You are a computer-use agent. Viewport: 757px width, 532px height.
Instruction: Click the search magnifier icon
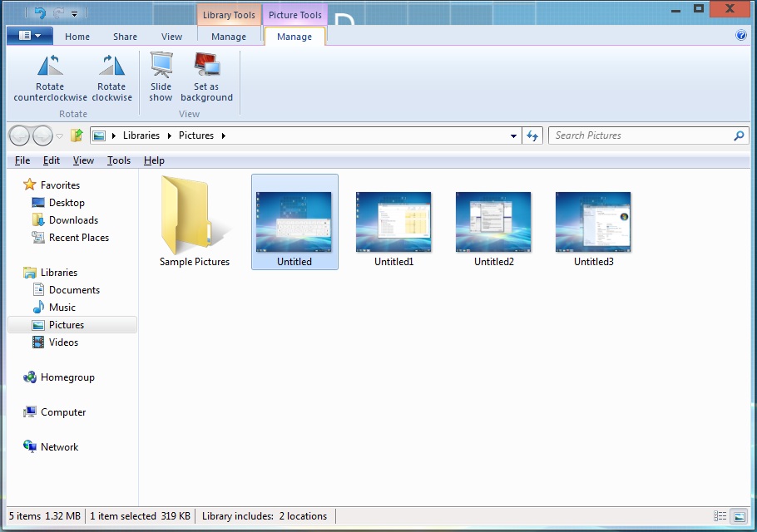(739, 135)
